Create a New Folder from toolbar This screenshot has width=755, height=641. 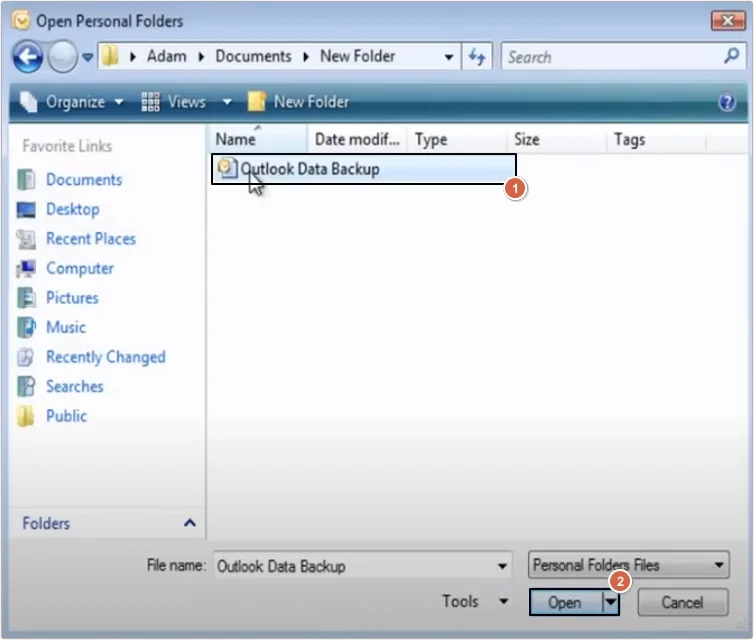tap(299, 102)
